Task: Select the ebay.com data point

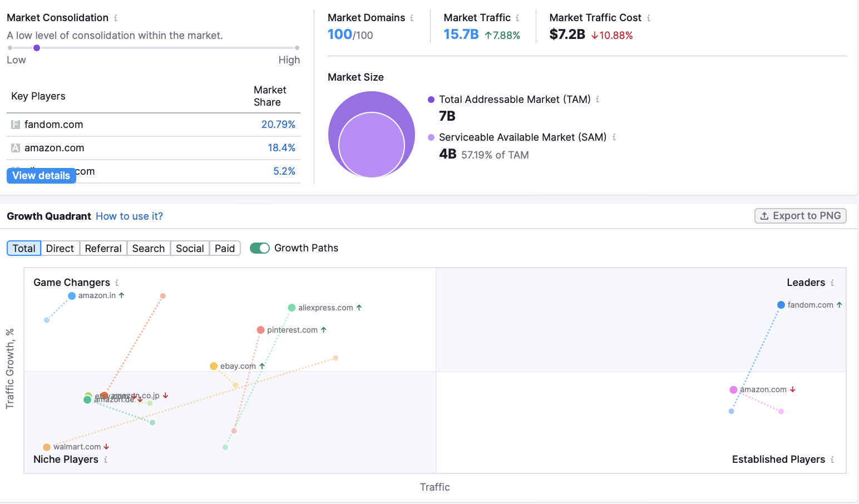Action: click(214, 366)
